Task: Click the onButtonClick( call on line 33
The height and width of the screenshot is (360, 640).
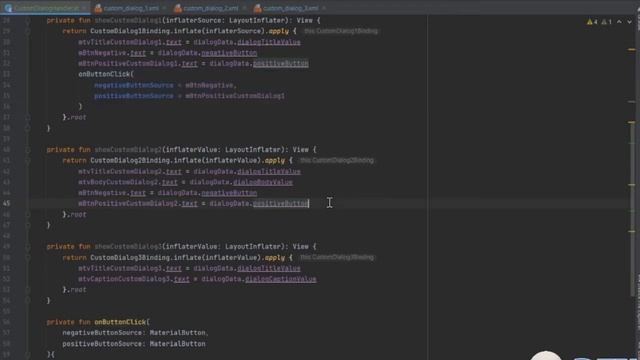Action: [106, 74]
